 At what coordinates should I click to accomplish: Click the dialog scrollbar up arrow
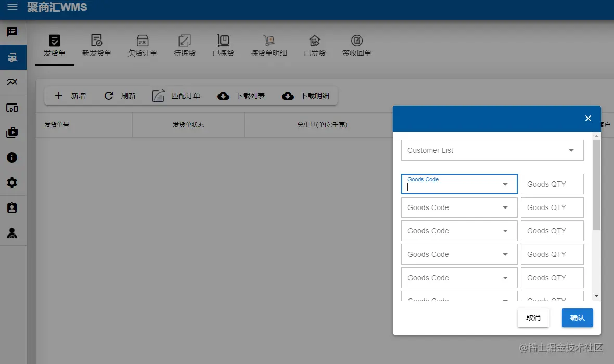596,137
